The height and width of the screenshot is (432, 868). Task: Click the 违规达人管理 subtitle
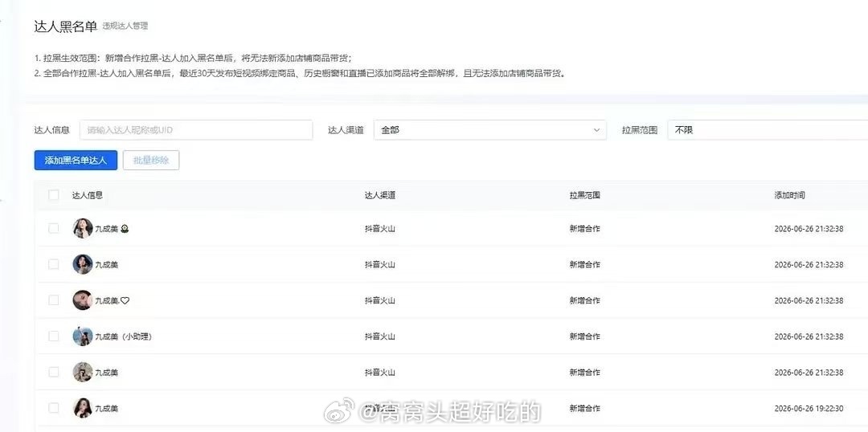(x=125, y=26)
